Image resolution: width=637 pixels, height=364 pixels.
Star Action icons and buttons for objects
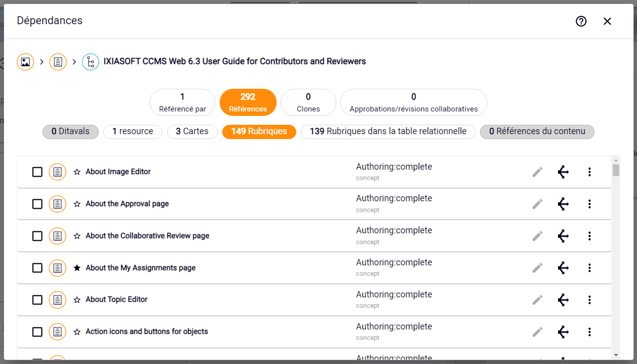(x=77, y=331)
